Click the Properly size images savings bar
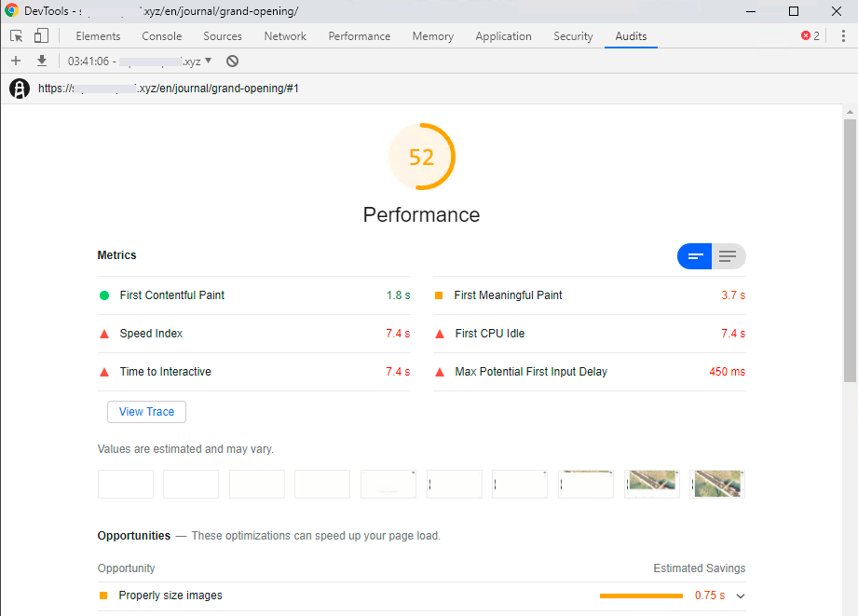Viewport: 858px width, 616px height. tap(641, 595)
